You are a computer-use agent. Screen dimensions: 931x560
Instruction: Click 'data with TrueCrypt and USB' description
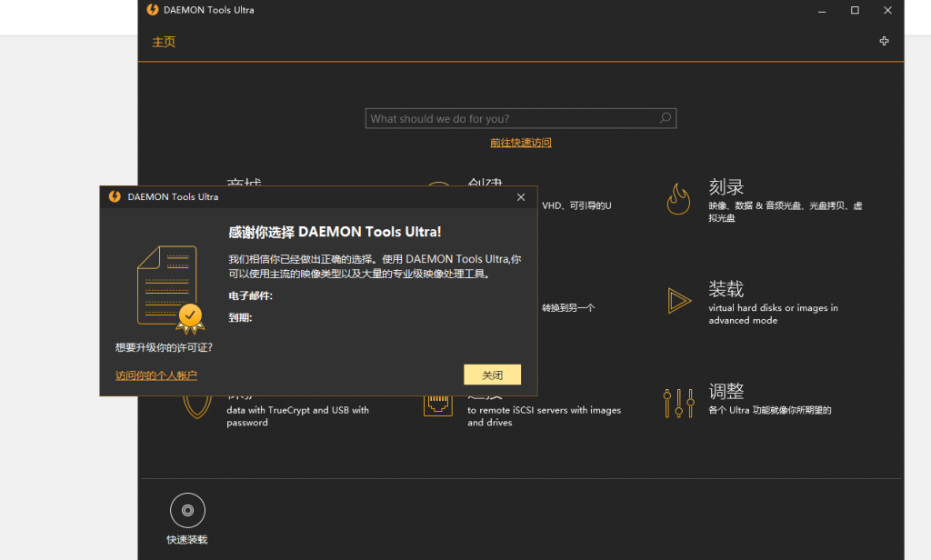coord(297,416)
